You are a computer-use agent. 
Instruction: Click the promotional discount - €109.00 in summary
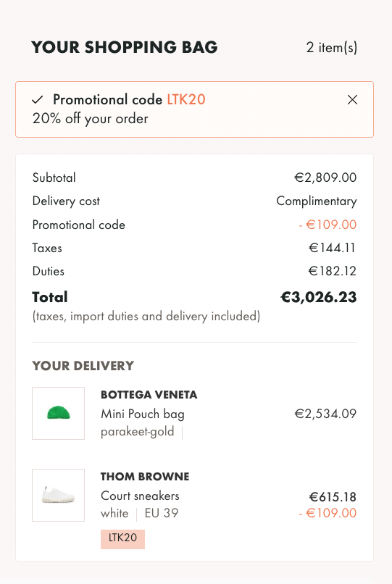click(x=328, y=225)
